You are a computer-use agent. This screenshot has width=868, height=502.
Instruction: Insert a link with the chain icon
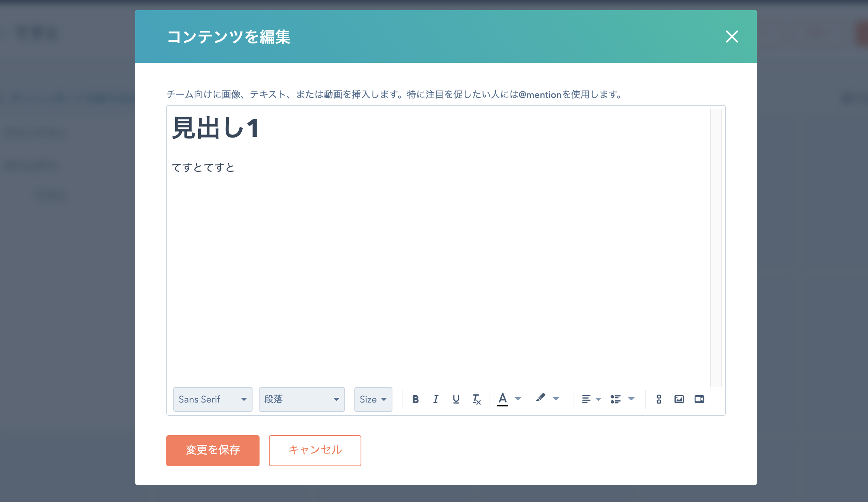tap(659, 399)
